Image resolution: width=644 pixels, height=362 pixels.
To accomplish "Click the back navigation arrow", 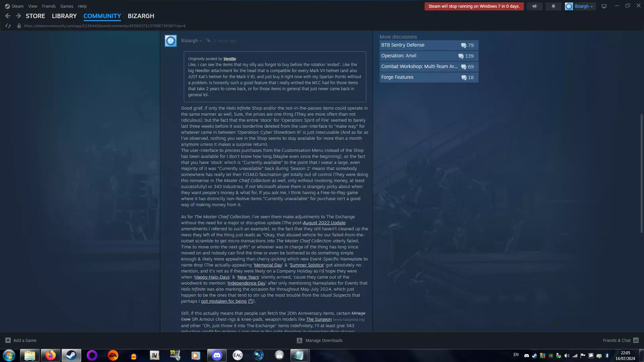I will point(8,16).
